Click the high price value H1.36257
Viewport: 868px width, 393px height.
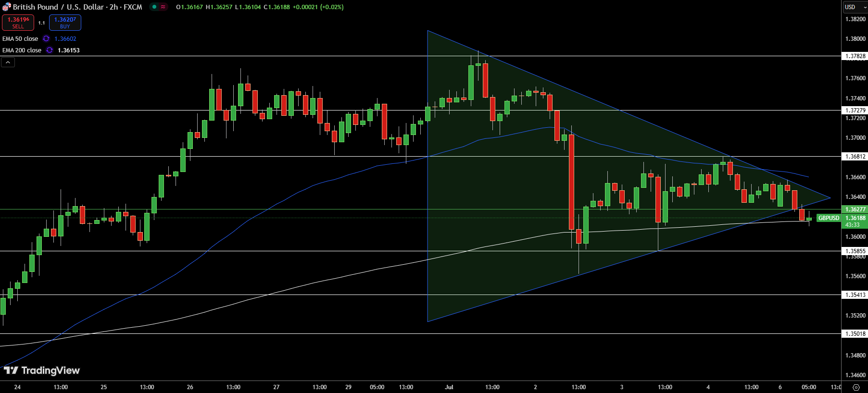(x=219, y=7)
